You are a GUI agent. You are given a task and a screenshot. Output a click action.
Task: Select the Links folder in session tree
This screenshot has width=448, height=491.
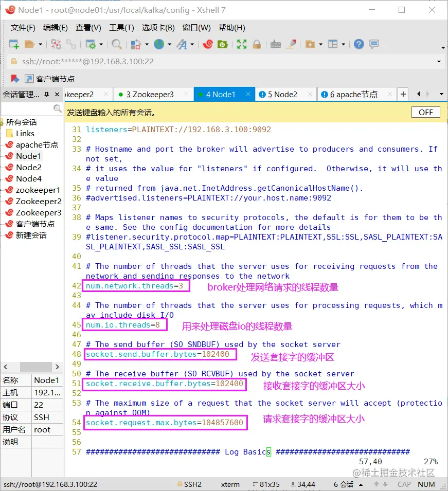pos(25,133)
